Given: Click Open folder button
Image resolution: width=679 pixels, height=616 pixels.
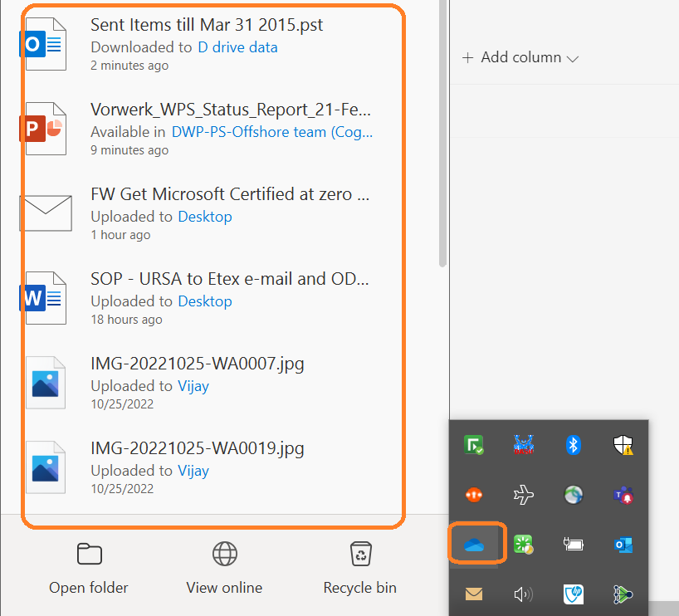Looking at the screenshot, I should [89, 570].
